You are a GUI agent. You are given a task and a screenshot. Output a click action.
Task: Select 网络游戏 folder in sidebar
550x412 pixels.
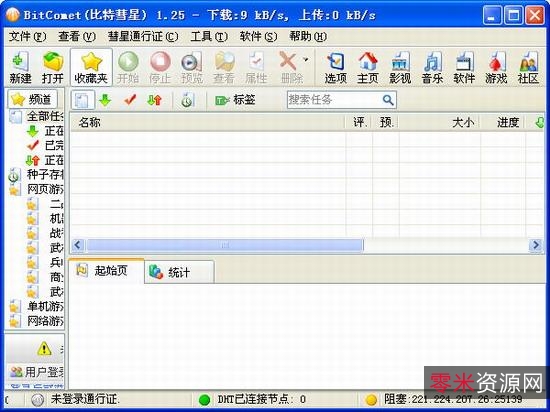pyautogui.click(x=36, y=321)
